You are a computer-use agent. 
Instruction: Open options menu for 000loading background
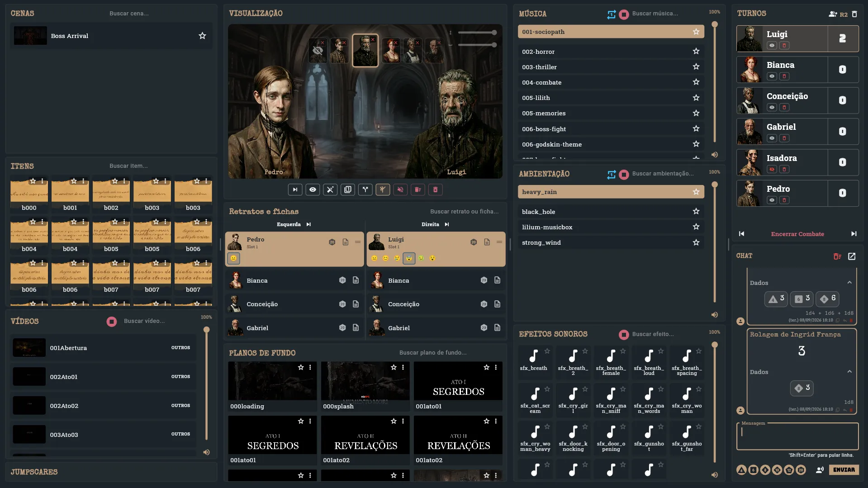(x=310, y=368)
